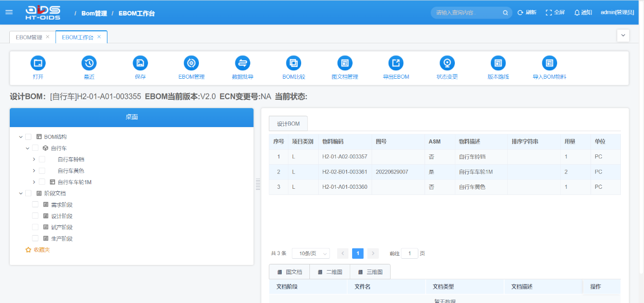The height and width of the screenshot is (303, 644).
Task: Click material code H2-02-B01-003361 cell
Action: tap(345, 172)
